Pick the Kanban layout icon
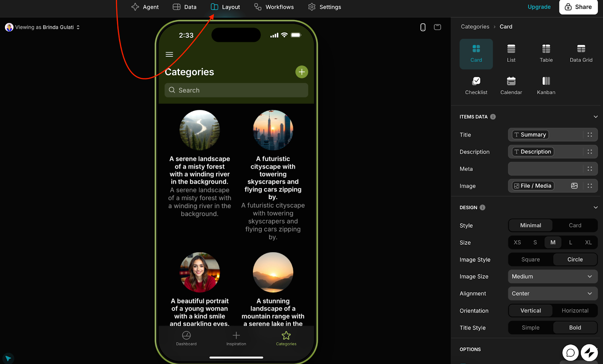Viewport: 603px width, 364px height. tap(546, 85)
